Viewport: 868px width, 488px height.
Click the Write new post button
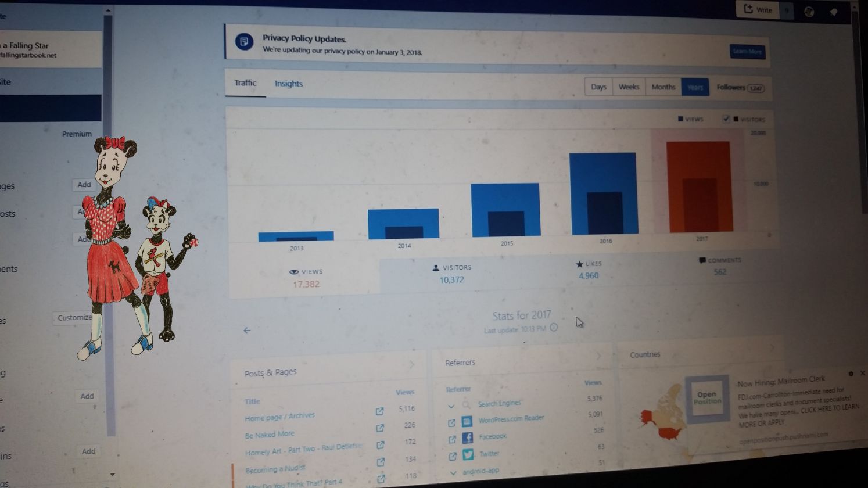[759, 9]
